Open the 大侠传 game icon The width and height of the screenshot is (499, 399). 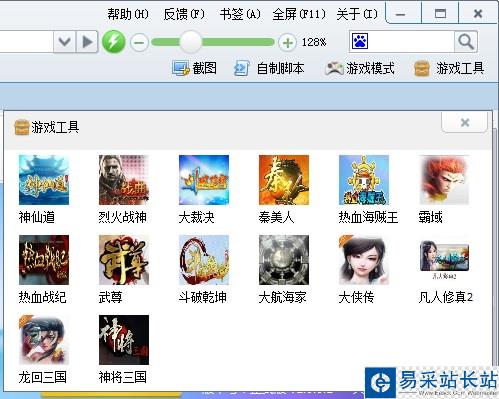click(364, 260)
